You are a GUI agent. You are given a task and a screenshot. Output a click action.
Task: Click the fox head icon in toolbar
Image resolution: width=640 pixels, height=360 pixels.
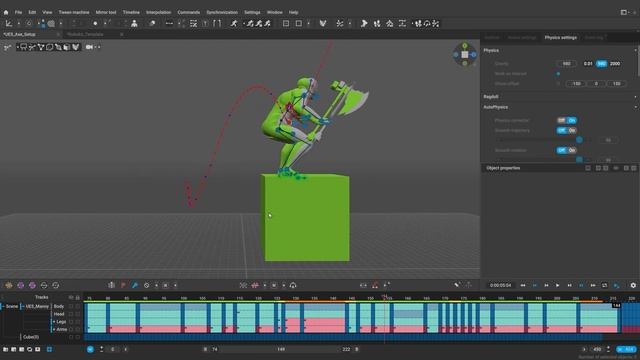click(x=322, y=24)
